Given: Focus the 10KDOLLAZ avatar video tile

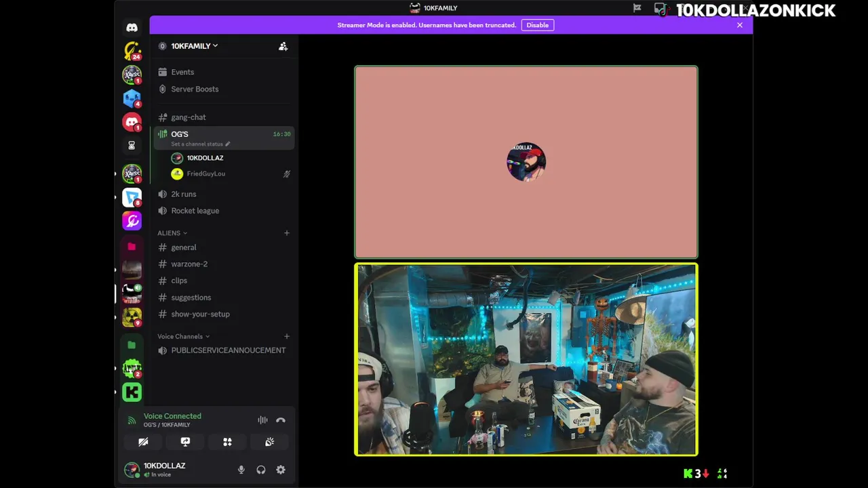Looking at the screenshot, I should 526,162.
